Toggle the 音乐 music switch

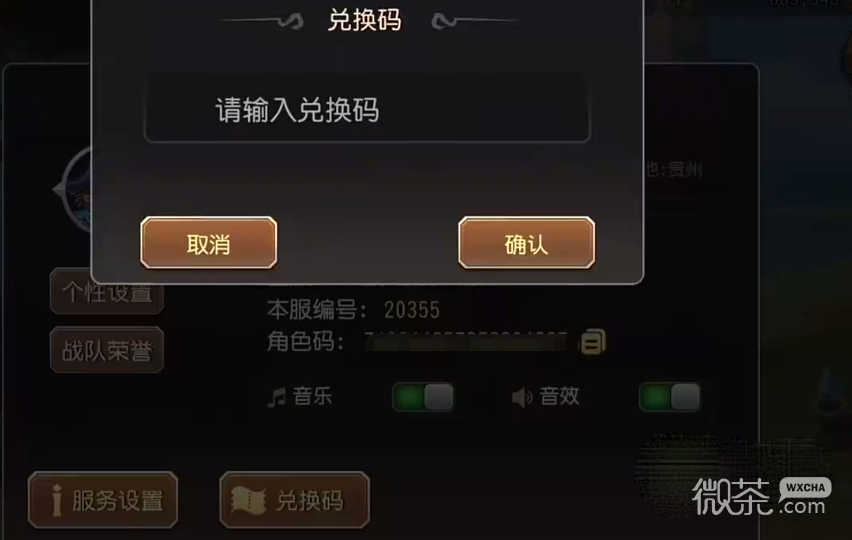point(423,397)
